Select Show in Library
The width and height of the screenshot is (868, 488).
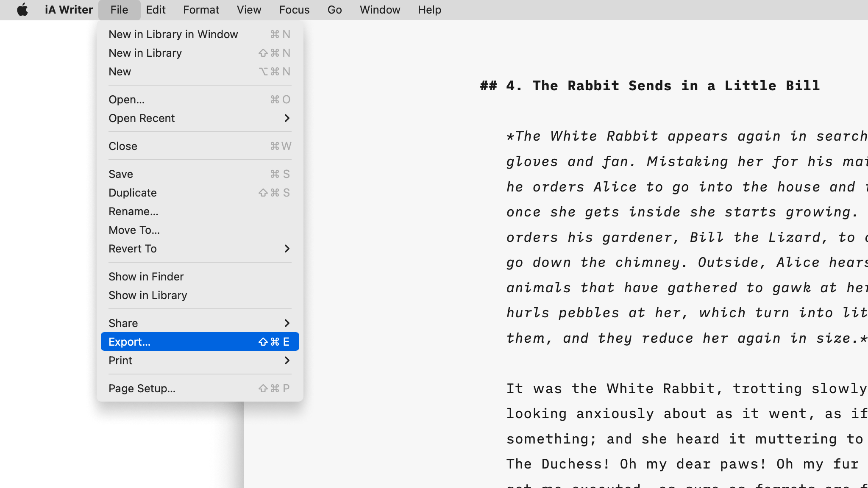tap(147, 295)
